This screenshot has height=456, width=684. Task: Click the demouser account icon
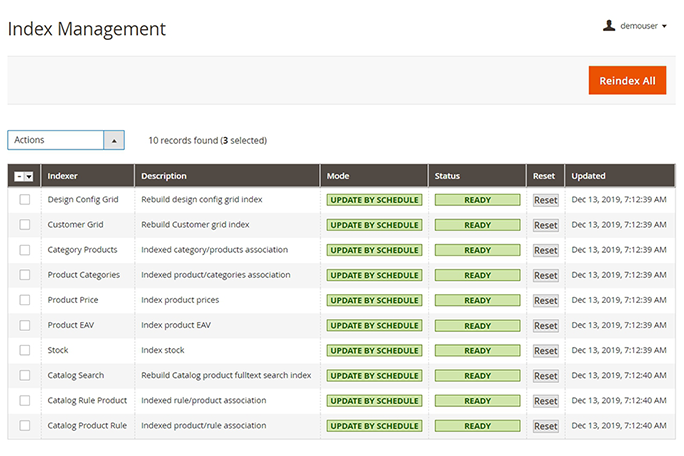(609, 26)
